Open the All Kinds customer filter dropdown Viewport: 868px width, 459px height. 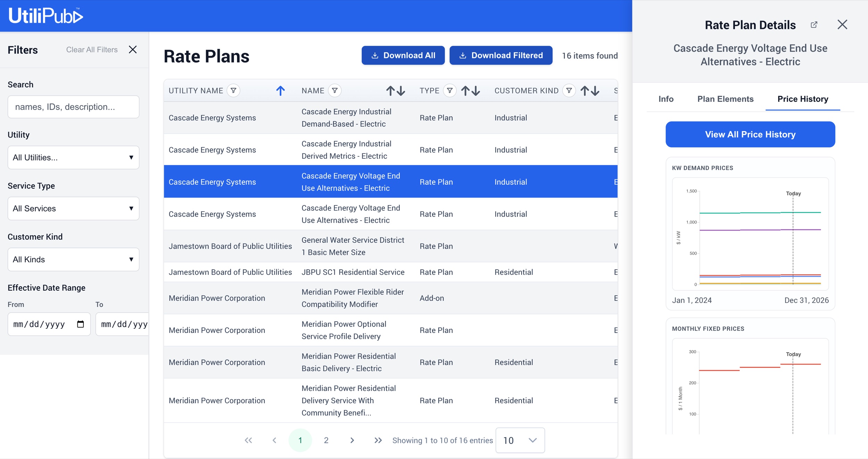tap(73, 259)
